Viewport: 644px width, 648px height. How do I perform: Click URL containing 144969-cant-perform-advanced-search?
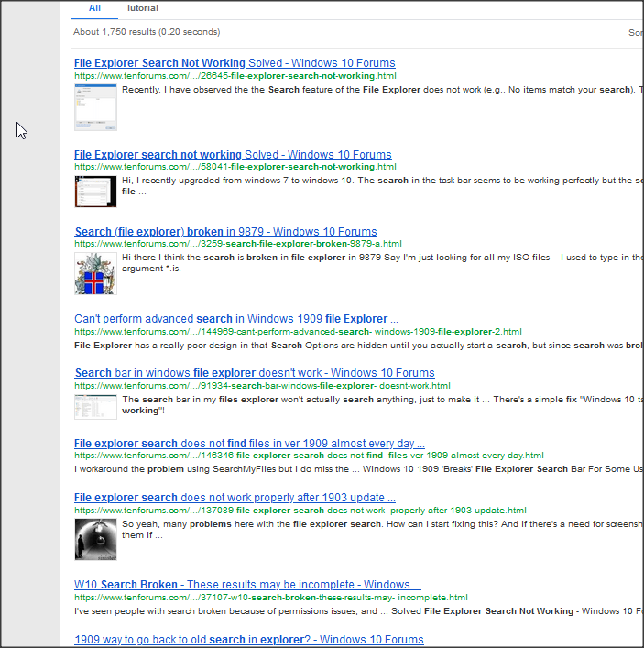298,332
